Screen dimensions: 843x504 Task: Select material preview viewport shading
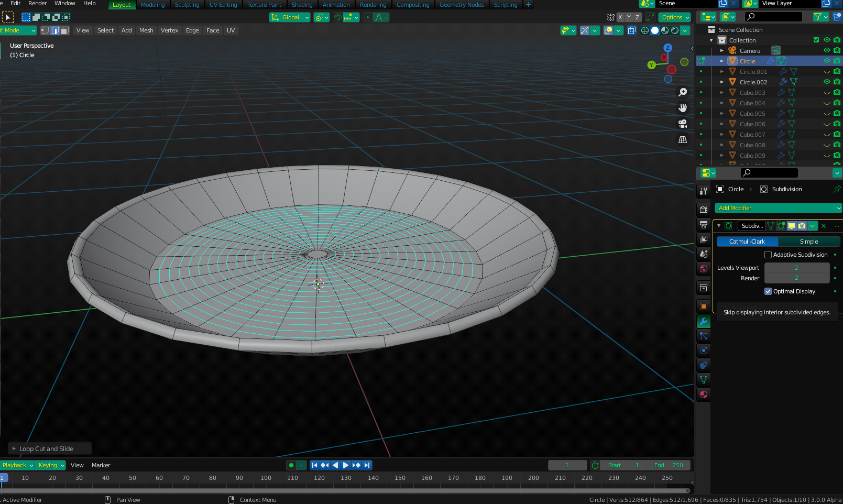tap(665, 30)
